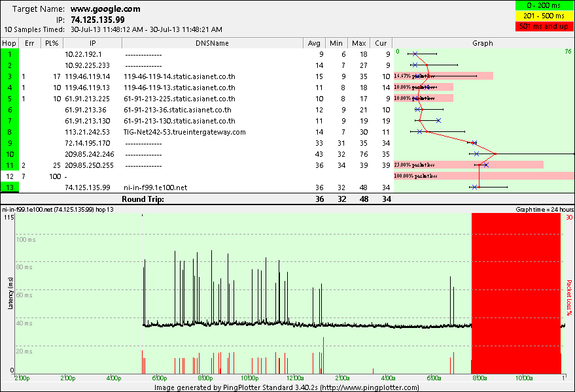Screen dimensions: 575x392
Task: Click DNS name 61-91-213-225.static.asianet.co.th
Action: (179, 99)
